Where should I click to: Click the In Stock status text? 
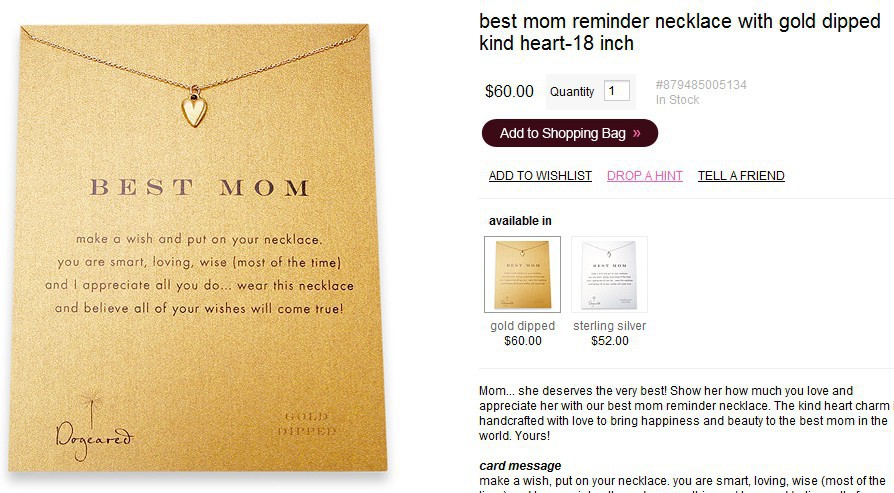[x=677, y=100]
